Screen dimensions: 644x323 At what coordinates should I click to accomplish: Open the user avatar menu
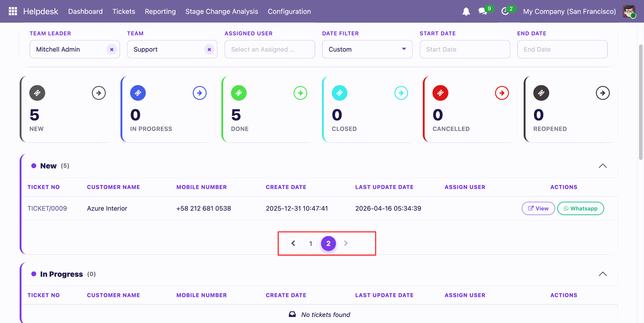point(629,11)
